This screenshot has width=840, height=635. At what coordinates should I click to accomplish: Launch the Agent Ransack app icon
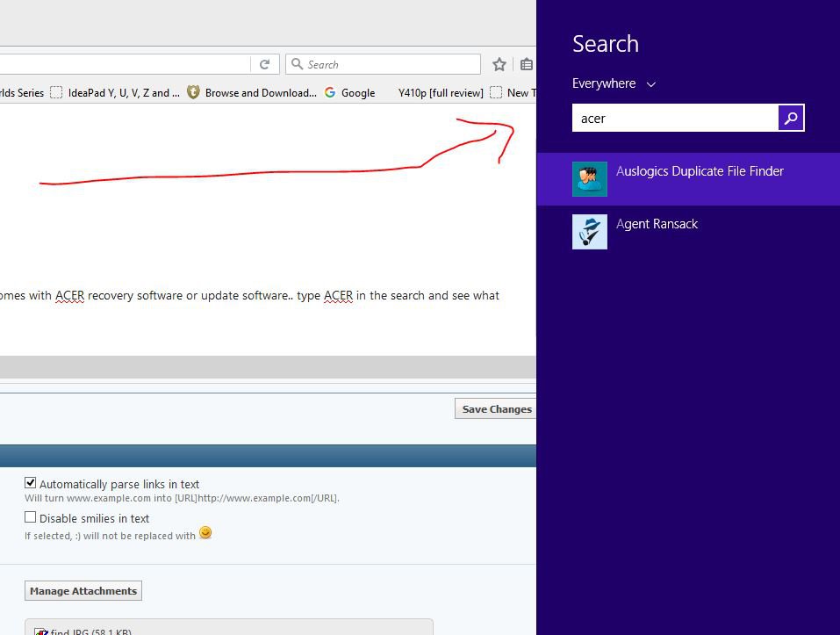click(x=589, y=232)
